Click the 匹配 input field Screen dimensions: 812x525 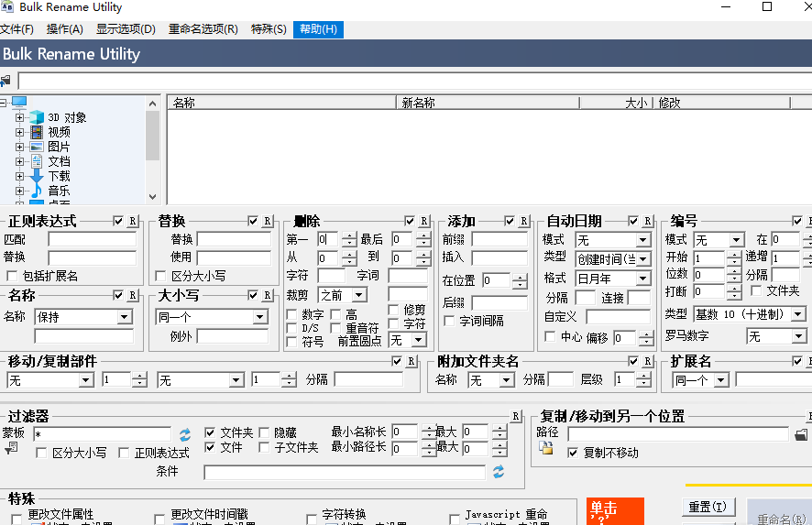93,239
